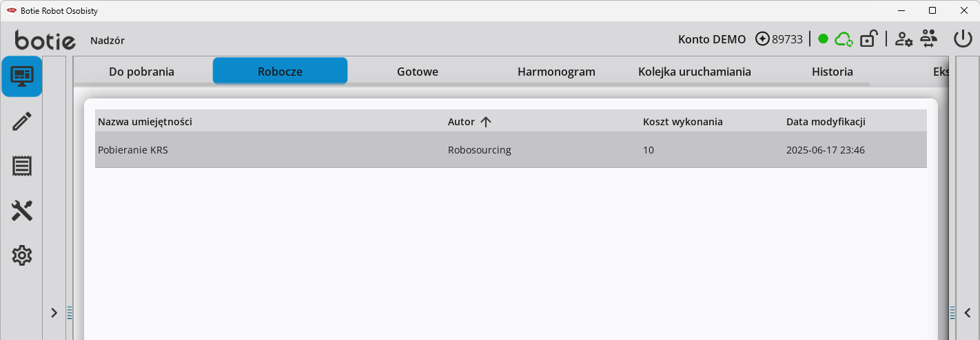980x340 pixels.
Task: Toggle the padlock icon in header
Action: coord(868,39)
